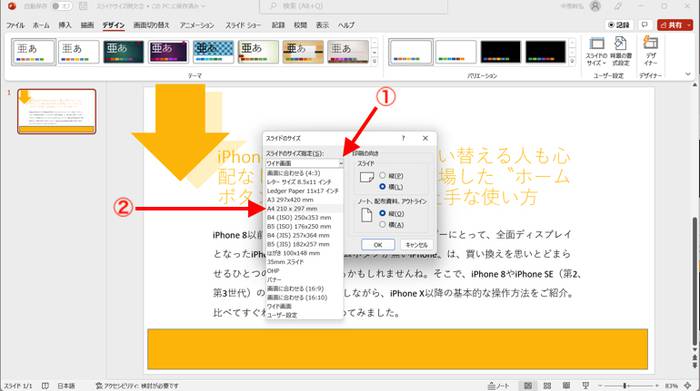Image resolution: width=700 pixels, height=391 pixels.
Task: Click the accessibility check status item
Action: click(x=137, y=386)
